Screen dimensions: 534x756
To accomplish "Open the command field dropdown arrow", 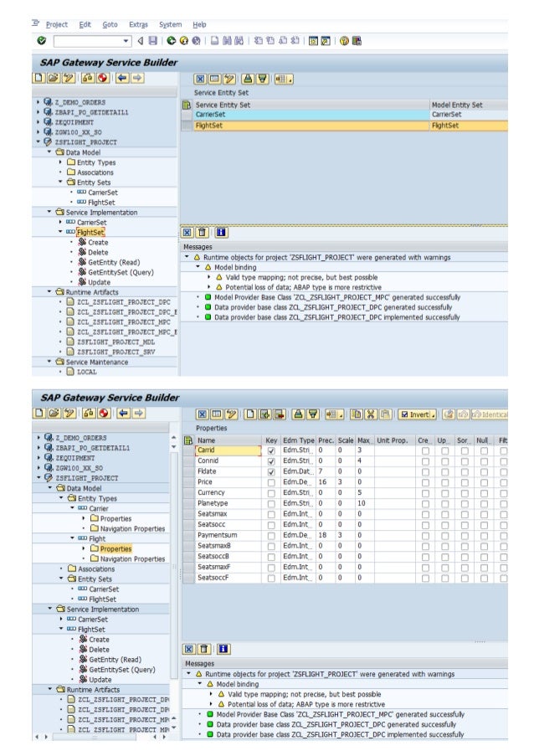I will pyautogui.click(x=126, y=41).
